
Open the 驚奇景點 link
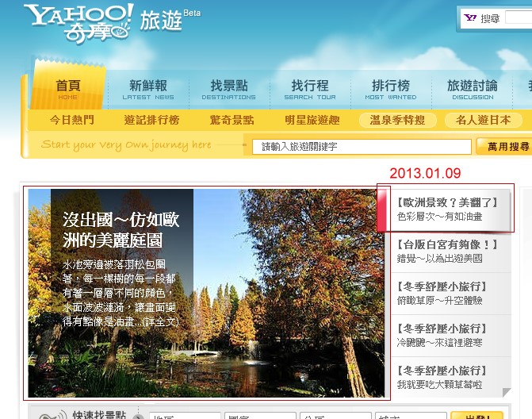click(x=232, y=120)
